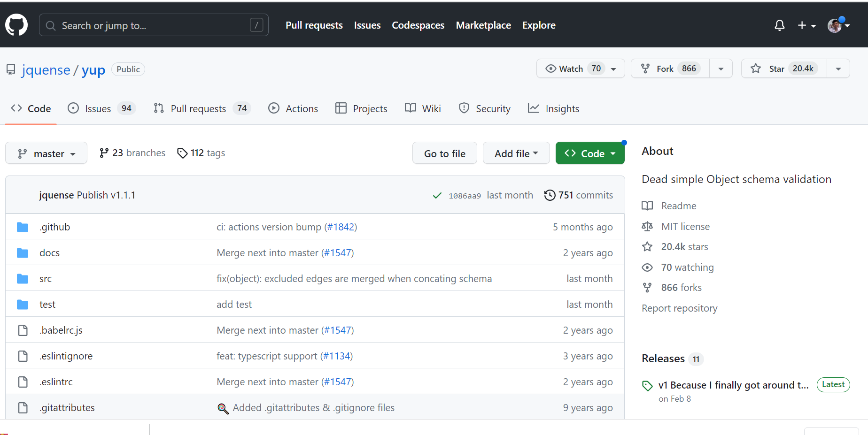Open the yup repository link
This screenshot has height=435, width=868.
[93, 70]
